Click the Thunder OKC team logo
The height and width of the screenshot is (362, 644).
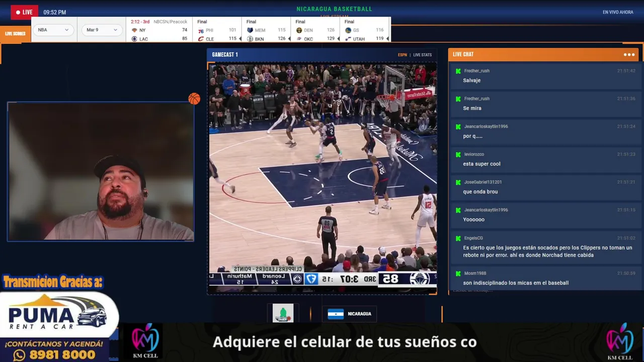coord(299,39)
